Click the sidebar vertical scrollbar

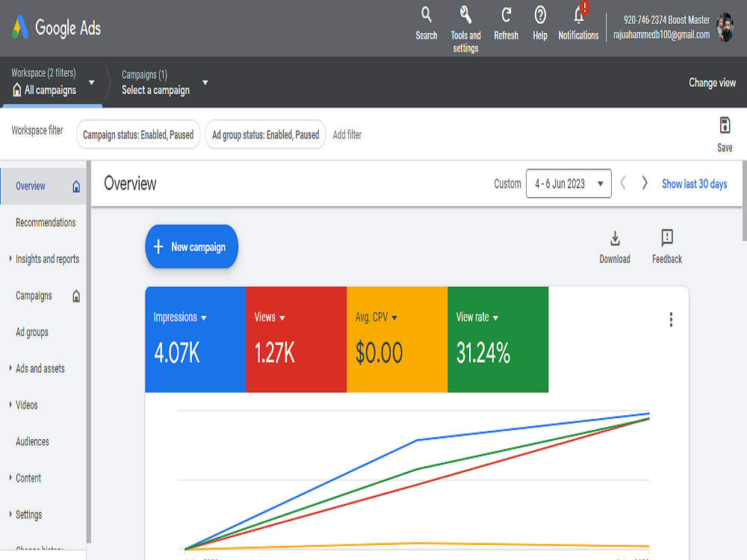[89, 352]
